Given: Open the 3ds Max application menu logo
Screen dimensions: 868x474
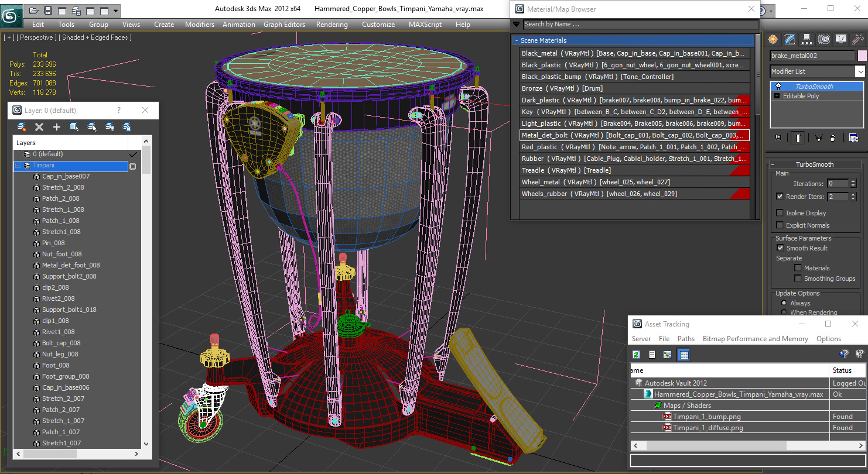Looking at the screenshot, I should 11,15.
